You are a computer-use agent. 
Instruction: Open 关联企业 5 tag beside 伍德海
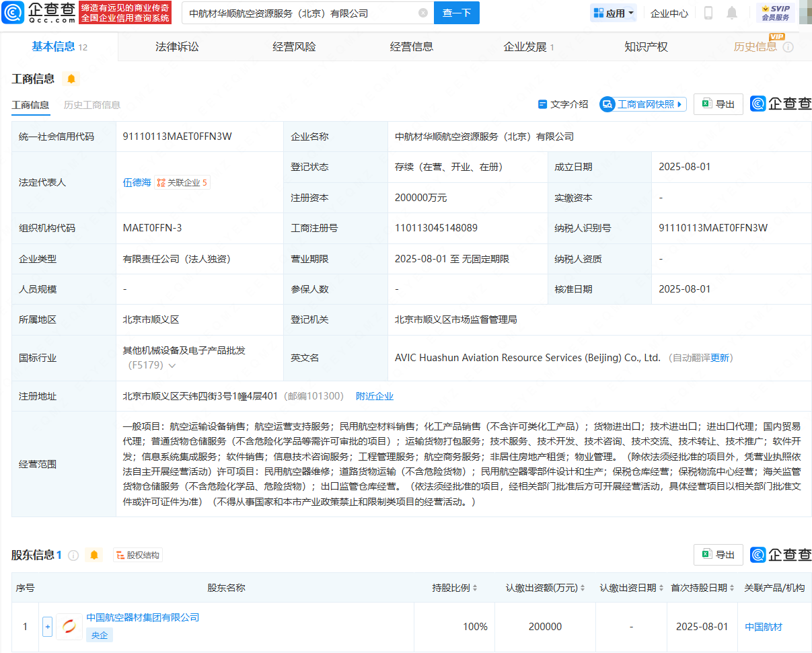(182, 182)
